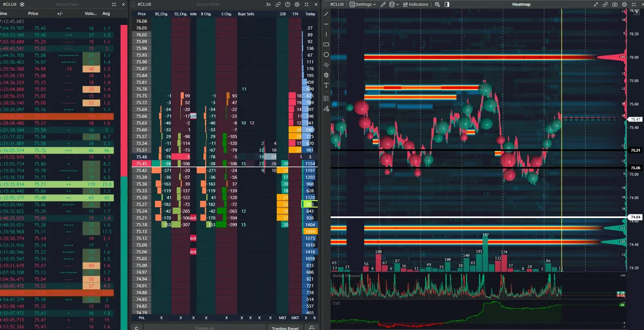Take a screenshot with the camera icon
The height and width of the screenshot is (330, 644).
pos(615,4)
